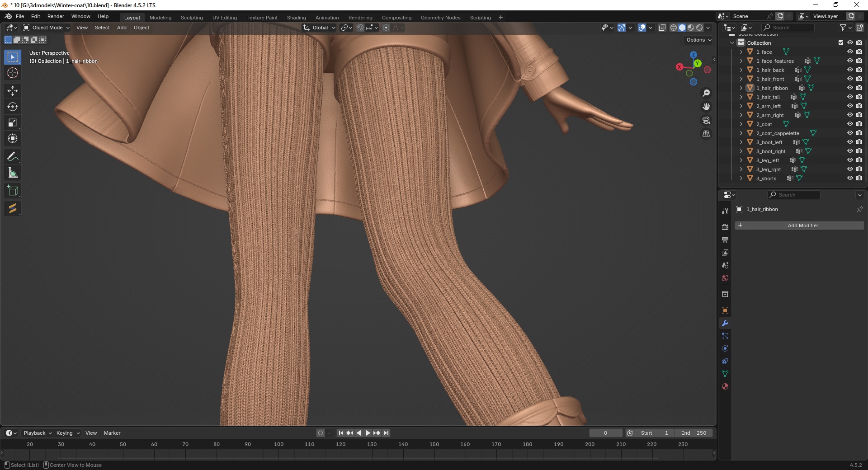Open the Global transform orientation dropdown
The height and width of the screenshot is (470, 868).
[x=320, y=28]
